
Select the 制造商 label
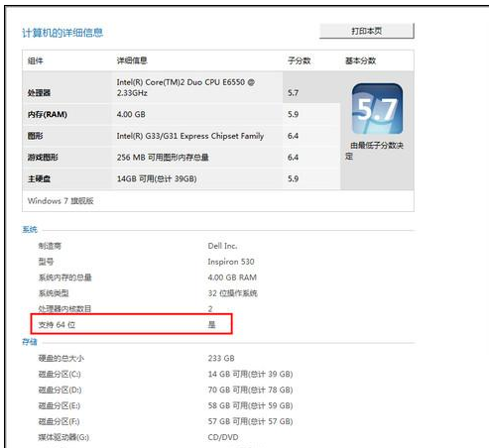click(x=50, y=246)
